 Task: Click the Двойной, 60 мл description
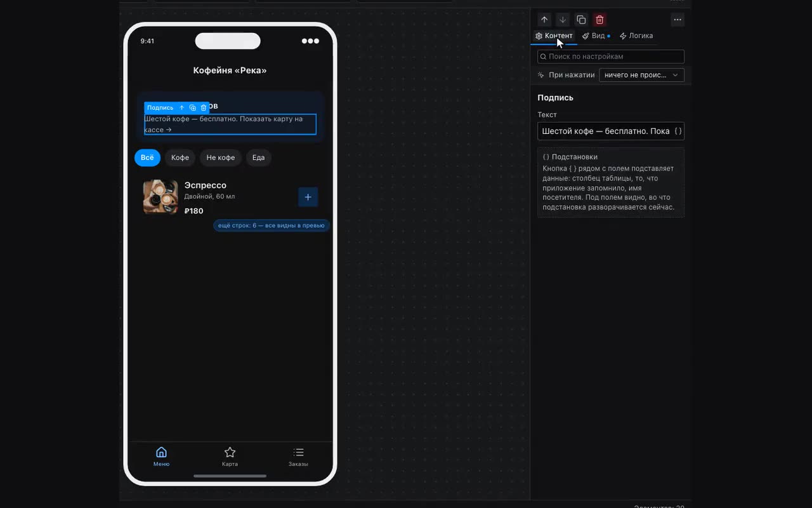pos(209,197)
